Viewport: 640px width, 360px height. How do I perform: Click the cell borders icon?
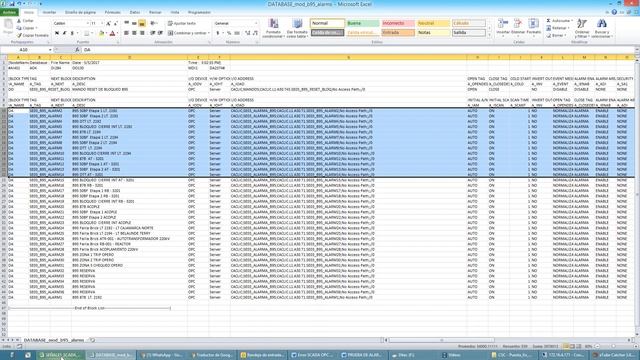pyautogui.click(x=86, y=33)
